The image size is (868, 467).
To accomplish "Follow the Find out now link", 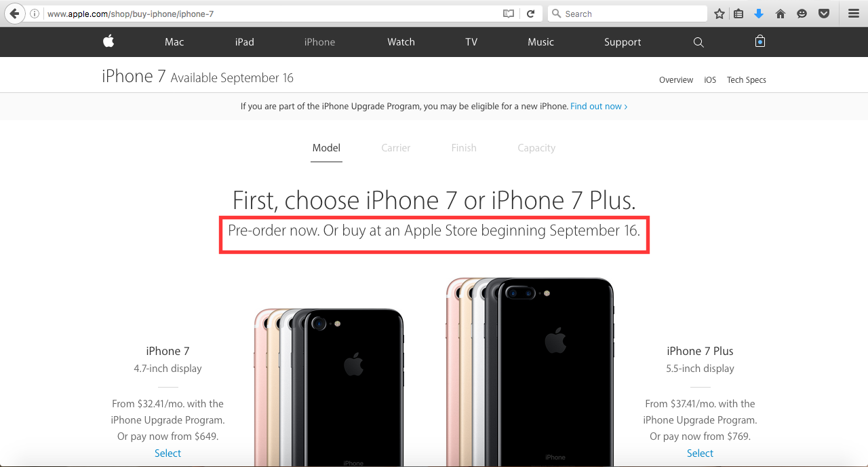I will click(599, 107).
